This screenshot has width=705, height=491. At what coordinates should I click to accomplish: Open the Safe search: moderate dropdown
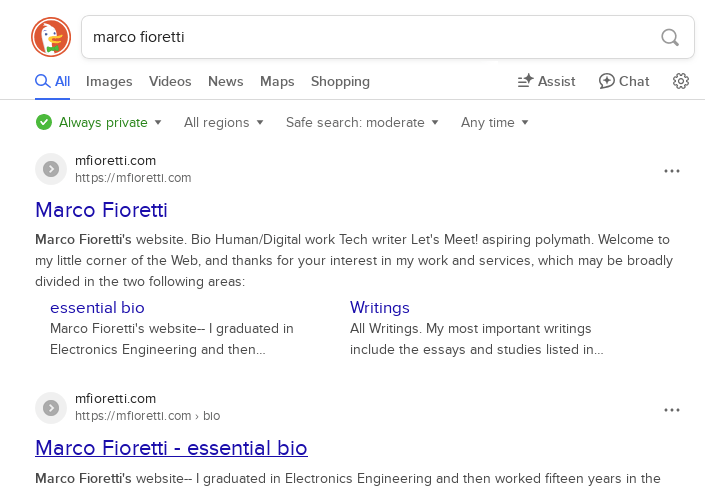pos(362,122)
